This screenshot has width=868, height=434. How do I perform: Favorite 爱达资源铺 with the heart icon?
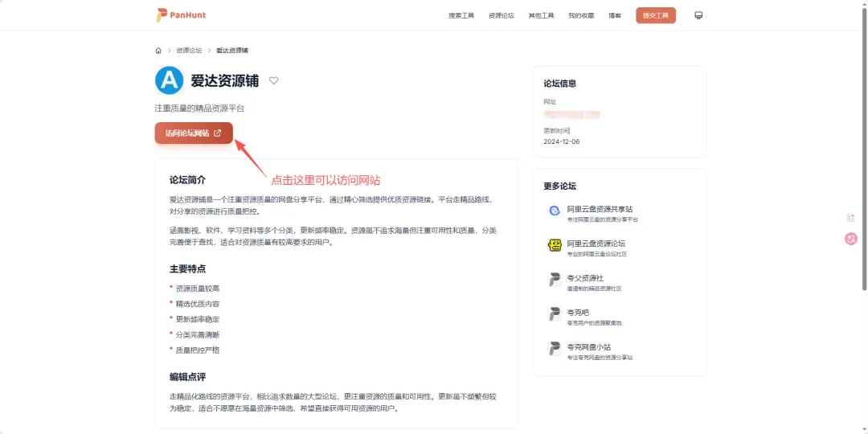point(273,81)
